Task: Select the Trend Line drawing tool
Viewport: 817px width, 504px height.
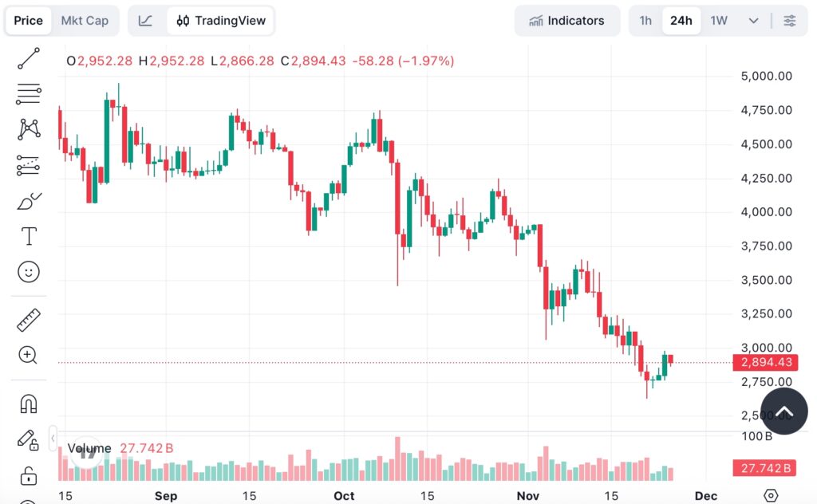Action: tap(28, 59)
